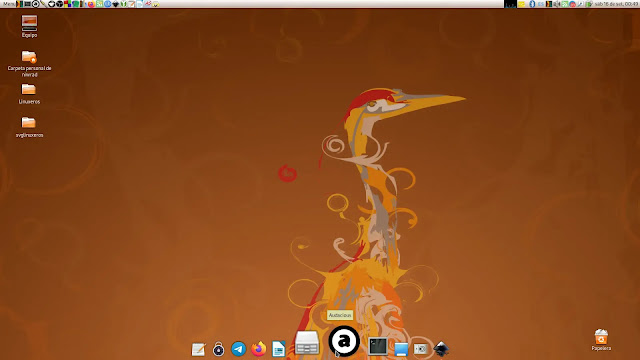Open LibreOffice Writer from the dock

pyautogui.click(x=278, y=349)
